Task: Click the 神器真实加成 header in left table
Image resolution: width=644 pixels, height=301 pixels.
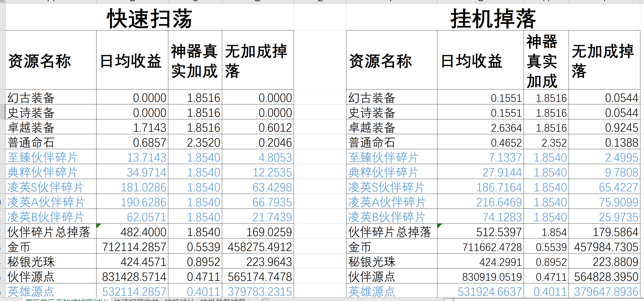Action: pyautogui.click(x=195, y=60)
